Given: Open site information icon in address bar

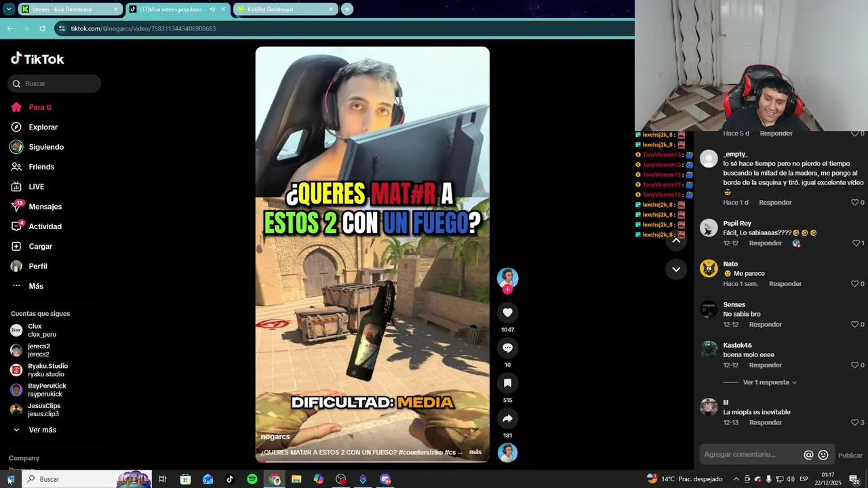Looking at the screenshot, I should point(62,28).
